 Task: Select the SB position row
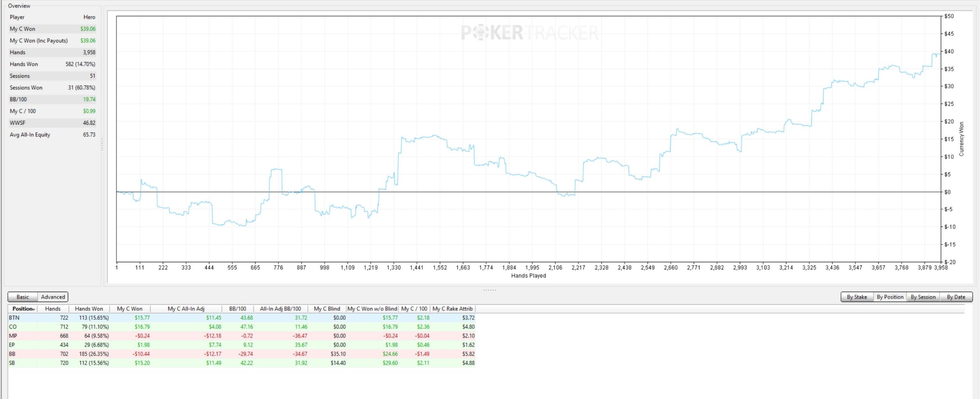[242, 363]
